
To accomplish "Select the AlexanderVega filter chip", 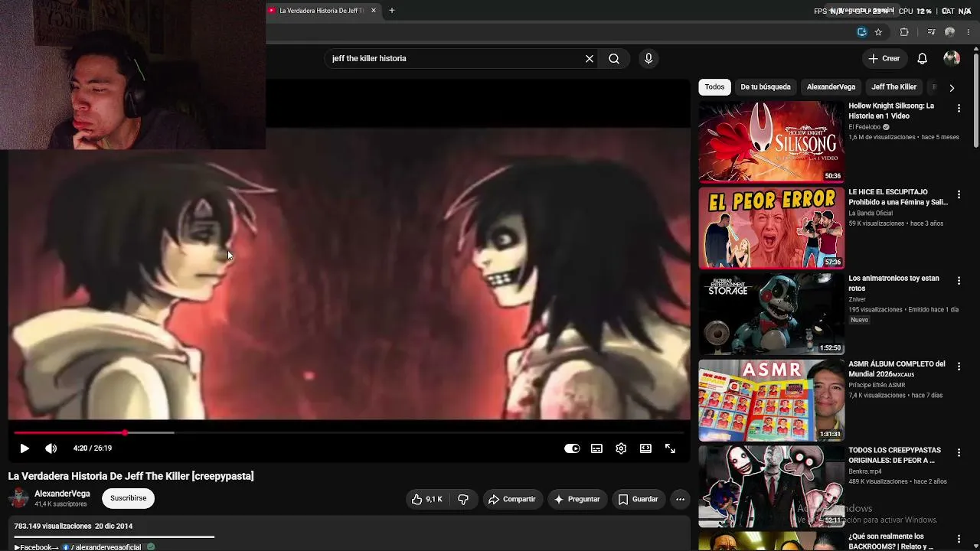I will [831, 87].
